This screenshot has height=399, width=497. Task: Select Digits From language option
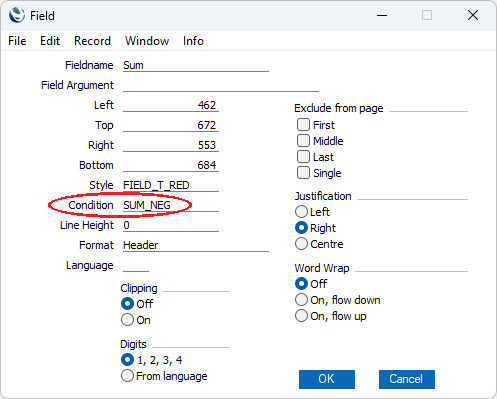pos(127,376)
